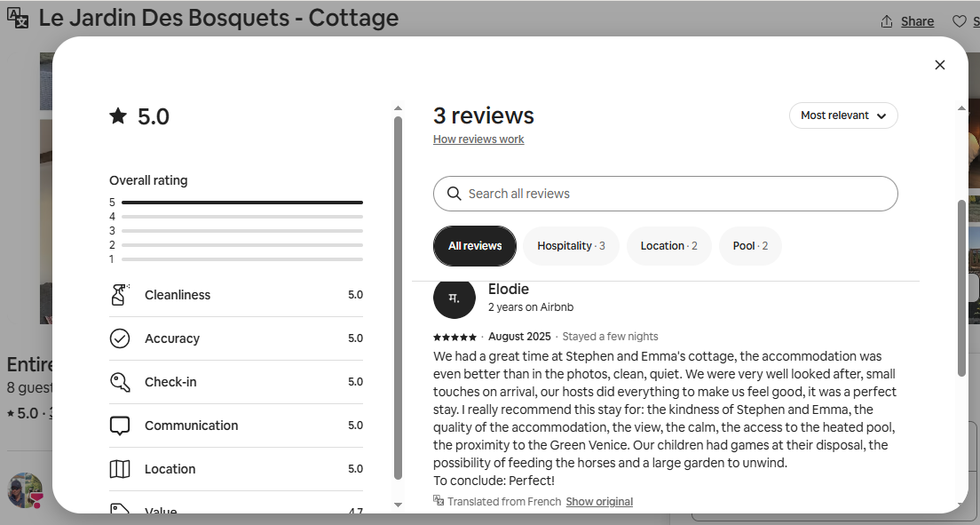
Task: Click the Check-in key icon
Action: tap(120, 382)
